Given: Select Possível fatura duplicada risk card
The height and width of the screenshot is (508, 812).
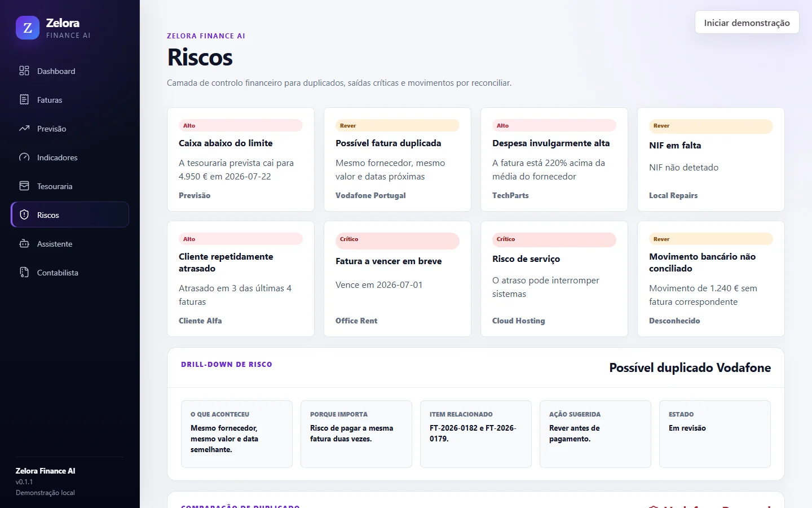Looking at the screenshot, I should [x=398, y=159].
